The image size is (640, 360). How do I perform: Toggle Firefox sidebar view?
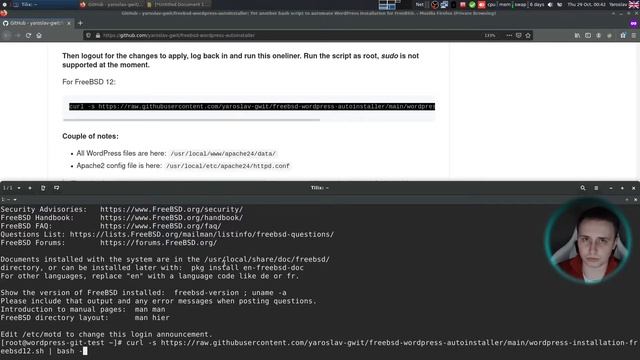(588, 36)
